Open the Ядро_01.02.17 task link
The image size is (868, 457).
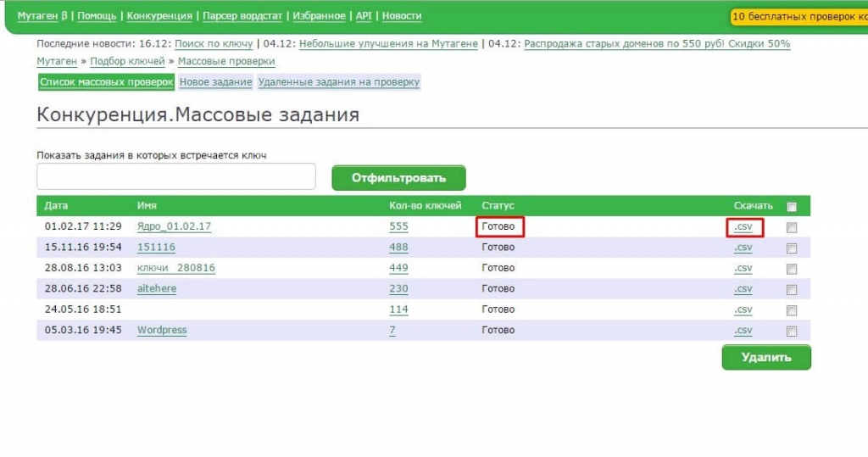174,227
